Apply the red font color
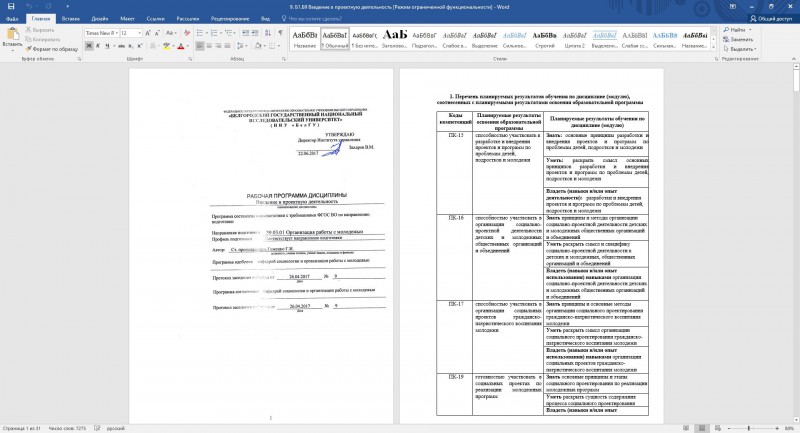Image resolution: width=800 pixels, height=433 pixels. pyautogui.click(x=180, y=46)
